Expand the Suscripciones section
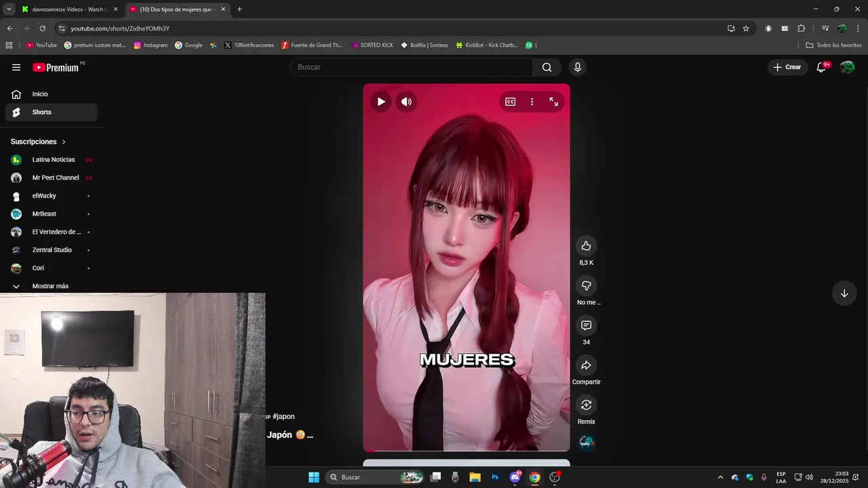 pyautogui.click(x=39, y=142)
